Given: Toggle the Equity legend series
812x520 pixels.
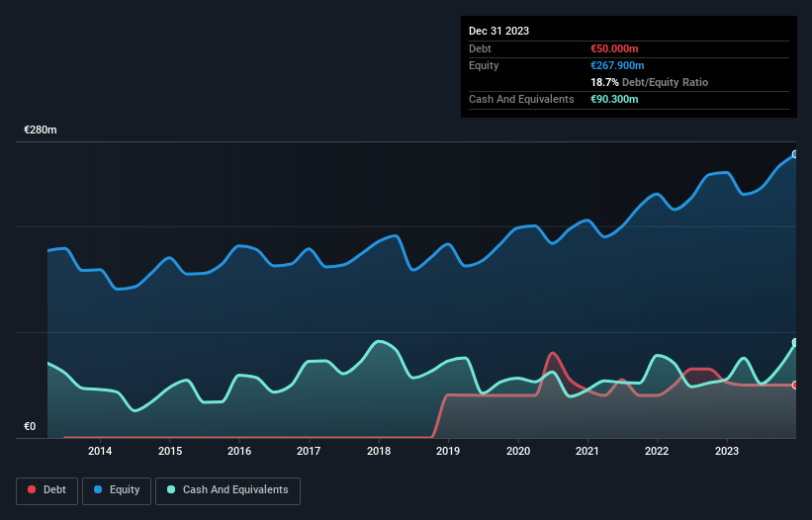Looking at the screenshot, I should click(x=117, y=490).
